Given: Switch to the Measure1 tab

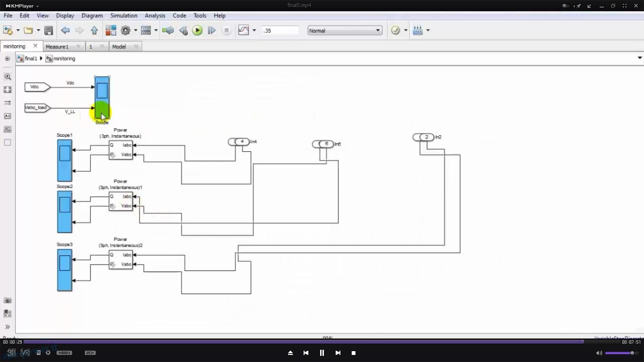Looking at the screenshot, I should 57,47.
